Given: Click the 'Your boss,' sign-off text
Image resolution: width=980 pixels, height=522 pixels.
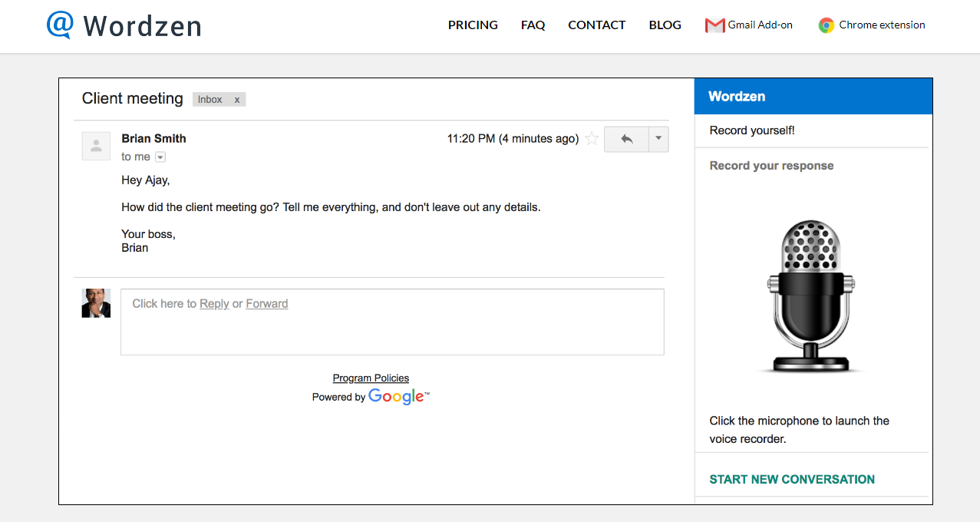Looking at the screenshot, I should pyautogui.click(x=148, y=234).
